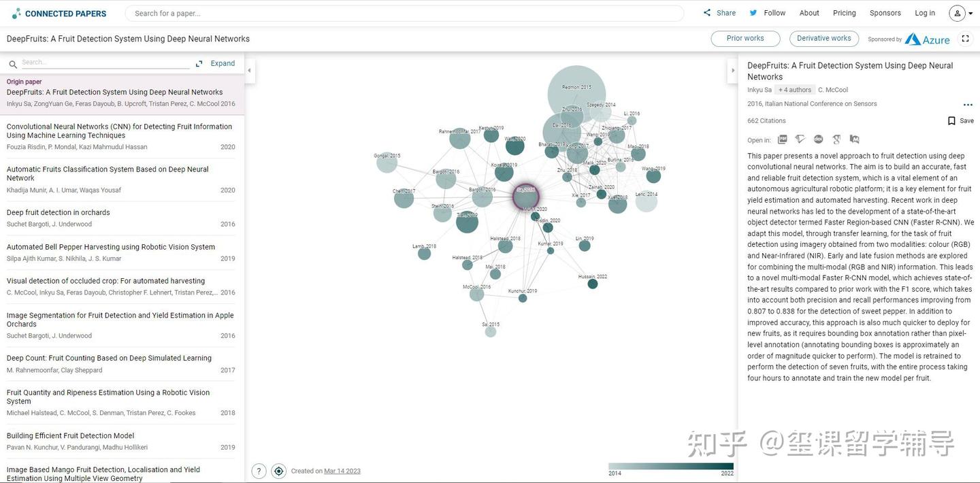Click the Kunchur 2019 graph node
This screenshot has height=483, width=980.
pos(523,298)
